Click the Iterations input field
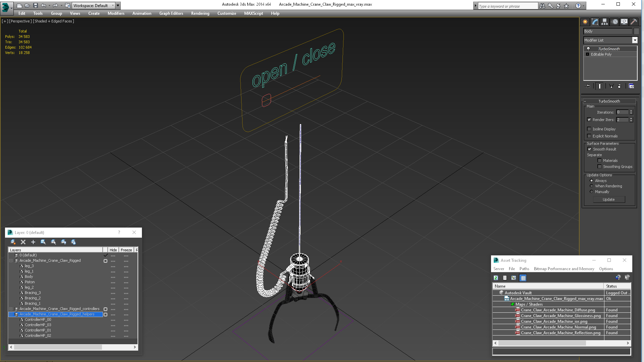Viewport: 644px width, 362px height. (622, 112)
